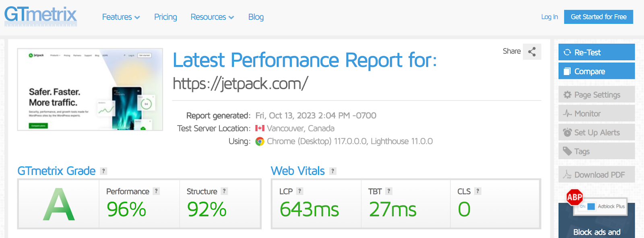
Task: Click the https://jetpack.com/ URL text
Action: [240, 84]
